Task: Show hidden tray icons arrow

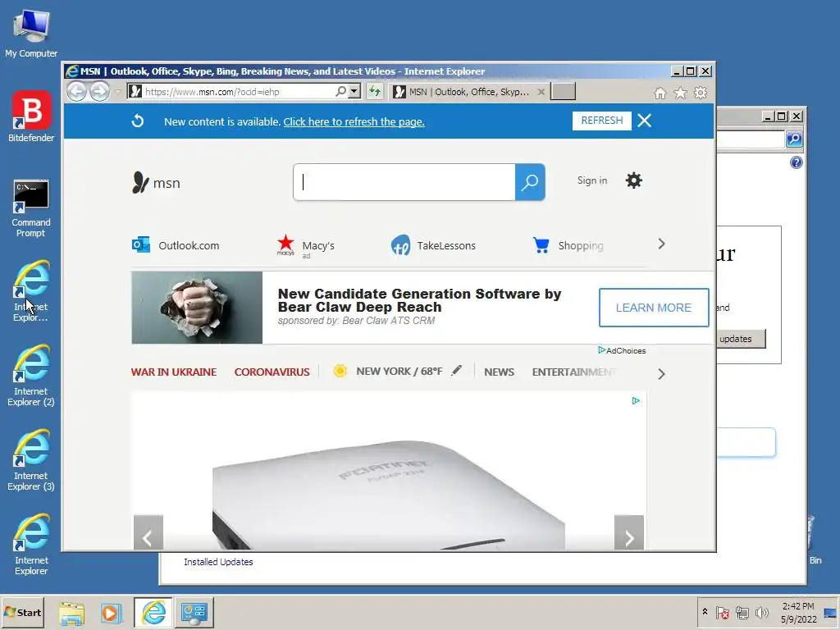Action: pos(705,612)
